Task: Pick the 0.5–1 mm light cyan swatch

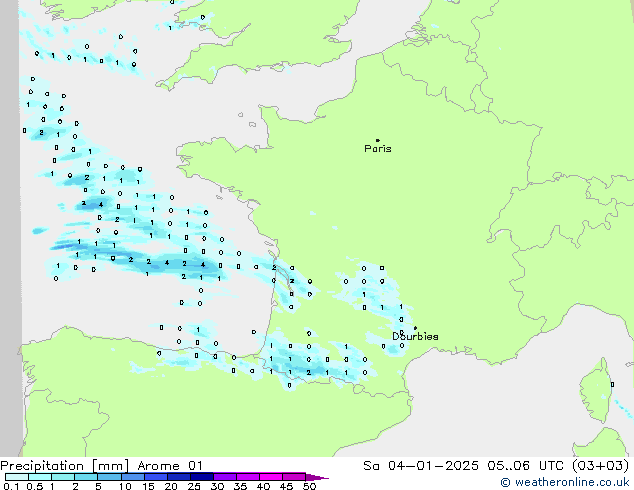Action: [40, 477]
